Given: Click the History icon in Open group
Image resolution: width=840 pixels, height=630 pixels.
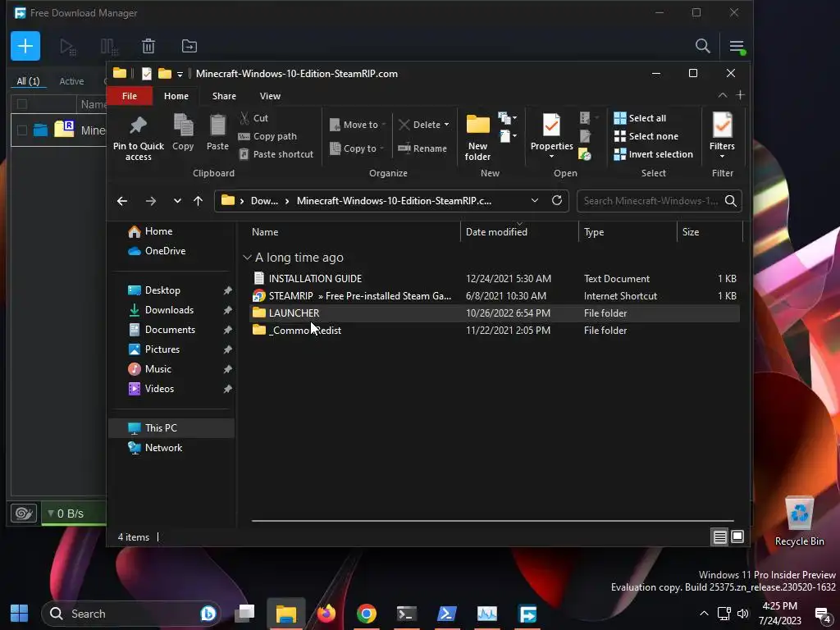Looking at the screenshot, I should click(x=584, y=155).
